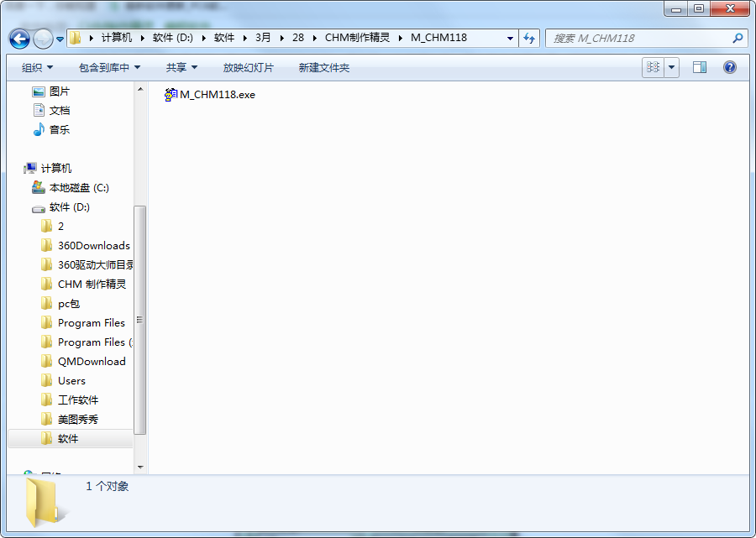The height and width of the screenshot is (538, 756).
Task: Toggle the preview pane button
Action: point(700,67)
